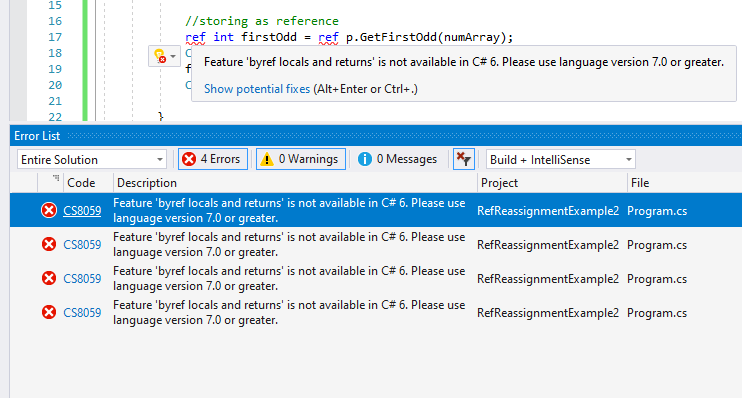742x398 pixels.
Task: Click the first underlined ref keyword on line 17
Action: click(195, 37)
